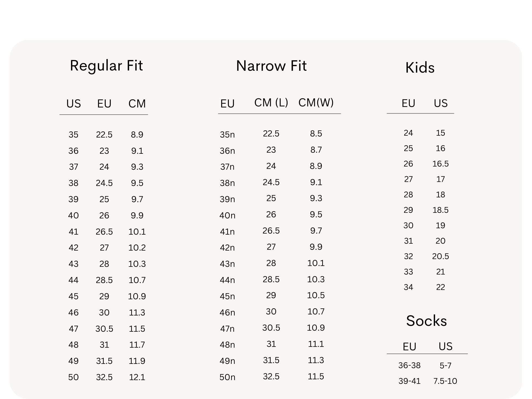Select the 12.1 CM value in Regular Fit
The width and height of the screenshot is (532, 399).
coord(137,377)
